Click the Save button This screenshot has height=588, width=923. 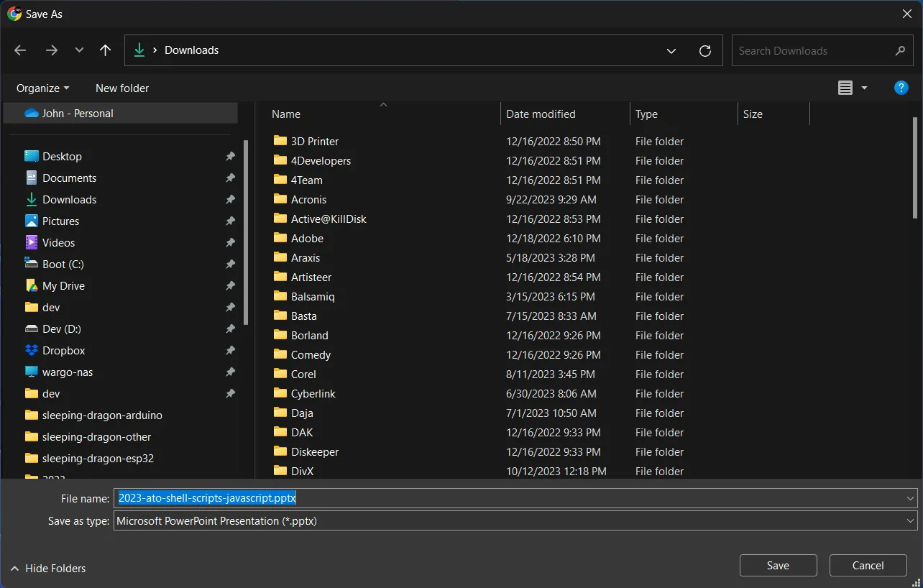[x=778, y=565]
